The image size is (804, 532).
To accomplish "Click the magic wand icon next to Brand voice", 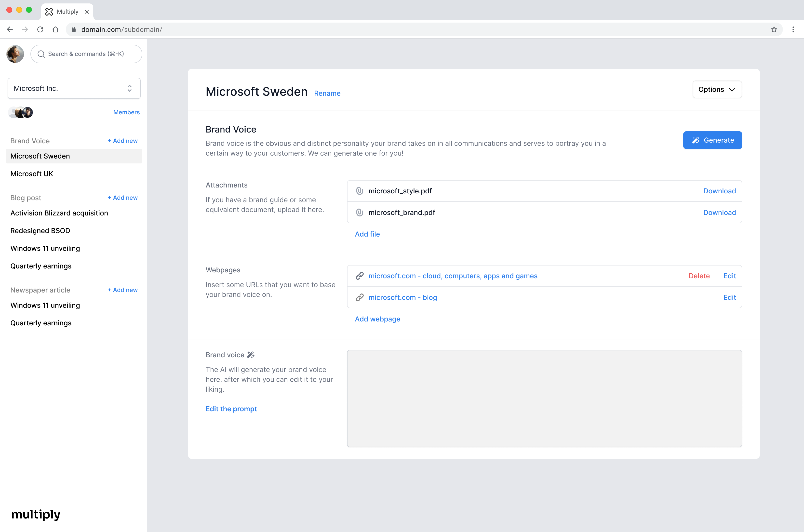I will pyautogui.click(x=251, y=355).
